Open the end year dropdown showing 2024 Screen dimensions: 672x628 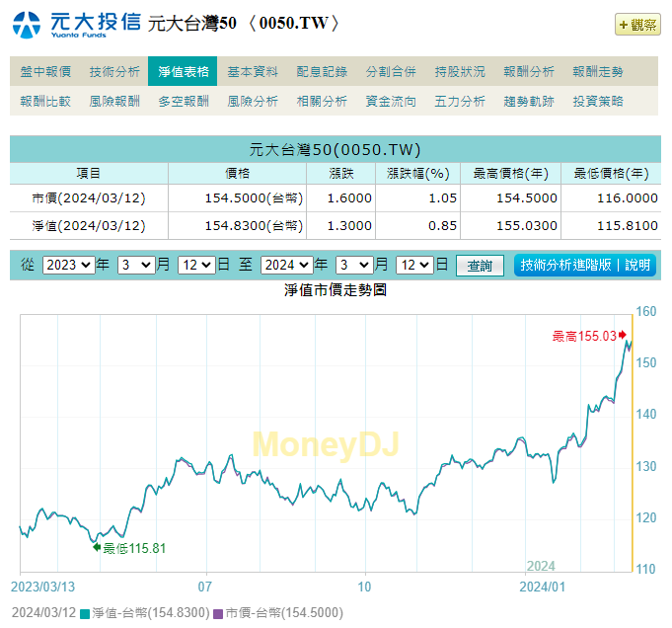point(285,265)
